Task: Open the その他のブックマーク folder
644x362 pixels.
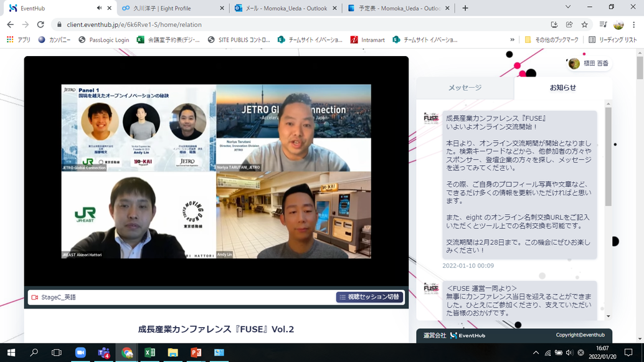Action: pyautogui.click(x=552, y=40)
